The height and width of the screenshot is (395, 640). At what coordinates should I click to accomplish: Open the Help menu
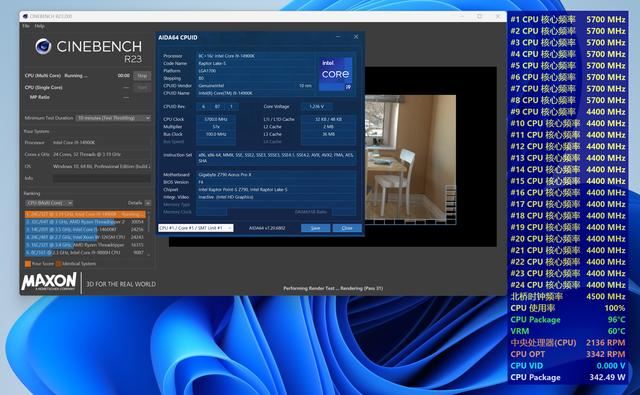coord(39,26)
